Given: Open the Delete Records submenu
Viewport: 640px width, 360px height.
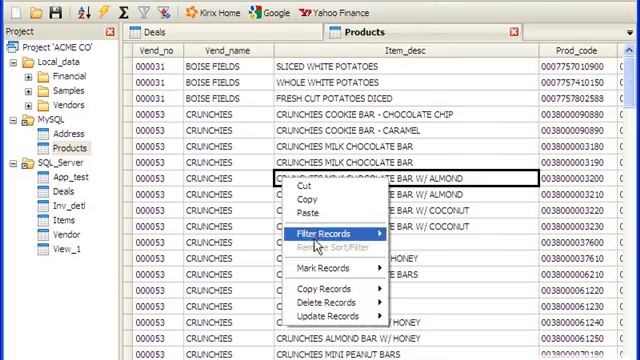Looking at the screenshot, I should [x=335, y=303].
